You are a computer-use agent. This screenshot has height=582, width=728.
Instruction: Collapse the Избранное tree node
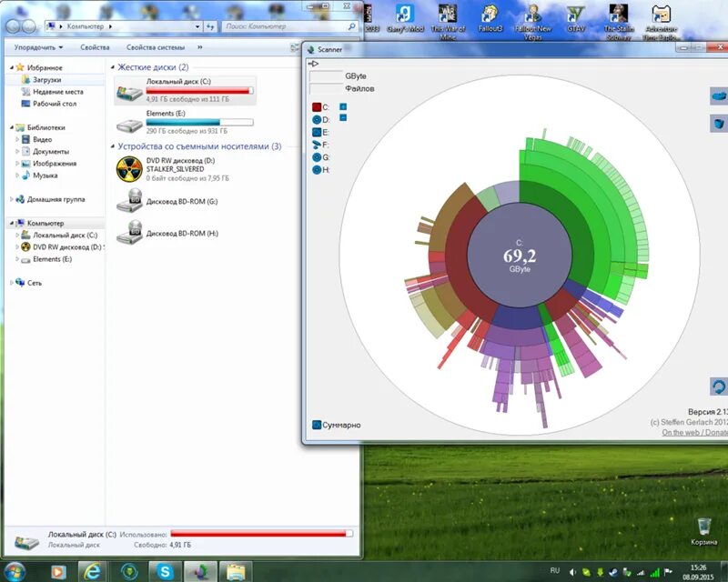click(x=12, y=68)
